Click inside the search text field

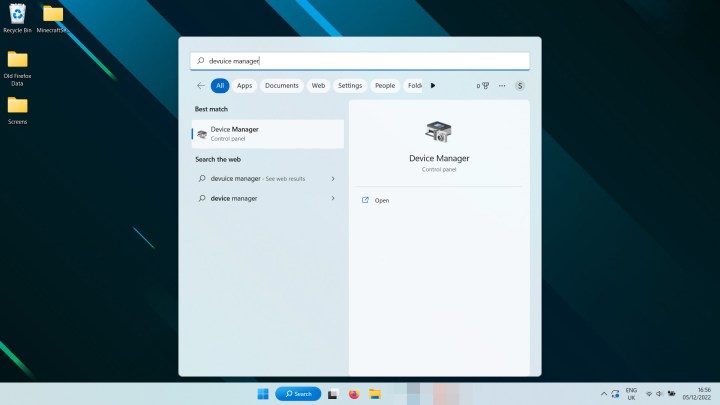coord(360,61)
